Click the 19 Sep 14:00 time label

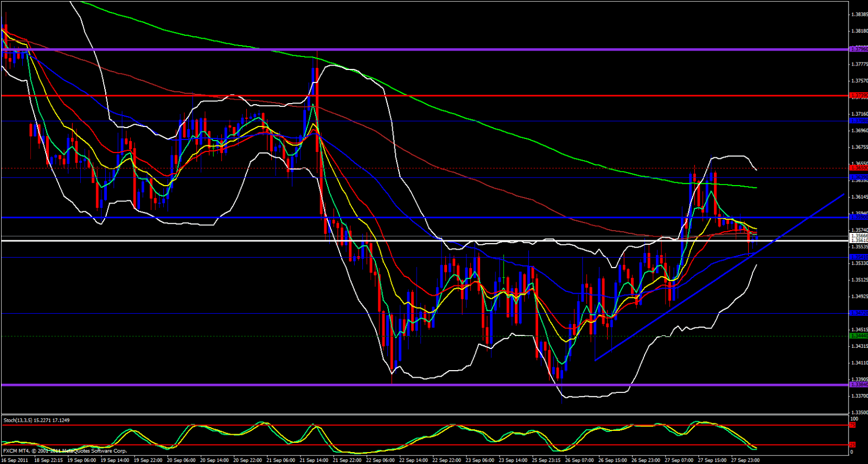(x=114, y=460)
